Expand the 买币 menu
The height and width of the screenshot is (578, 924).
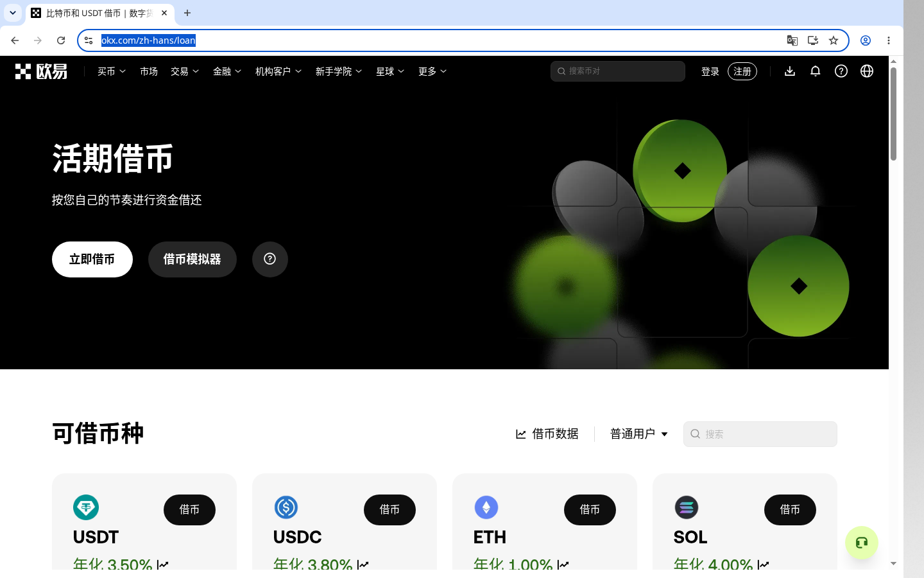(x=112, y=71)
